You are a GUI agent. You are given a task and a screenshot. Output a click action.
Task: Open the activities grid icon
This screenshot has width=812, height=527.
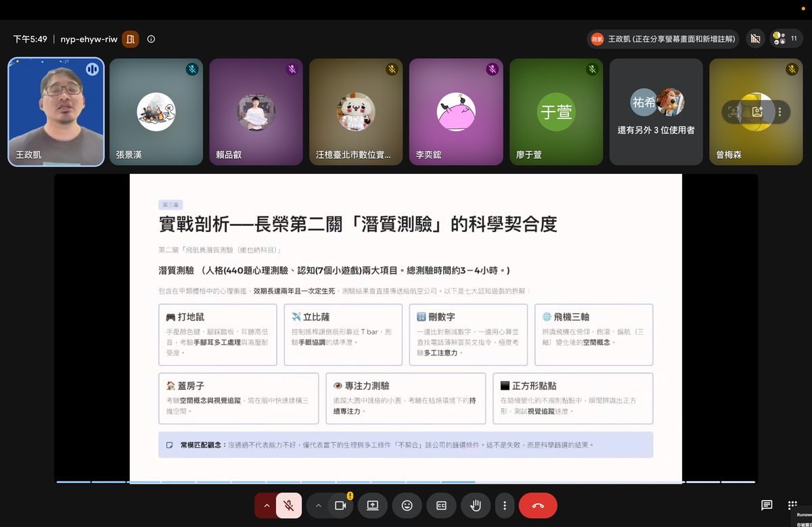coord(792,505)
